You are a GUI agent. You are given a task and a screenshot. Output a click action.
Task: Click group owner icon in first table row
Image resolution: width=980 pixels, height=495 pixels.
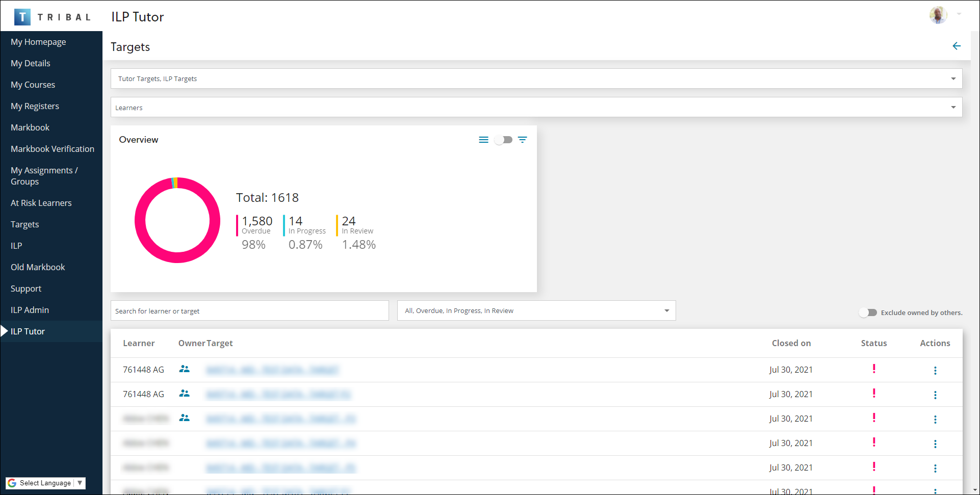184,369
